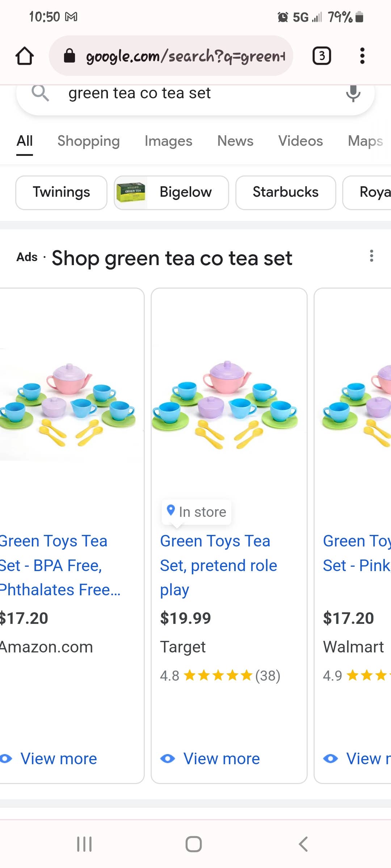Tap the search magnifying glass icon
Screen dimensions: 391x868
coord(40,93)
